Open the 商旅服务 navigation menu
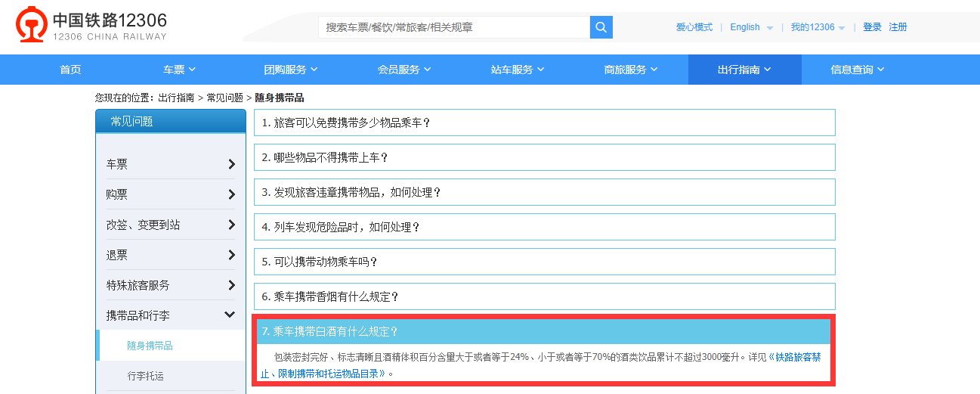The width and height of the screenshot is (980, 394). click(x=631, y=70)
